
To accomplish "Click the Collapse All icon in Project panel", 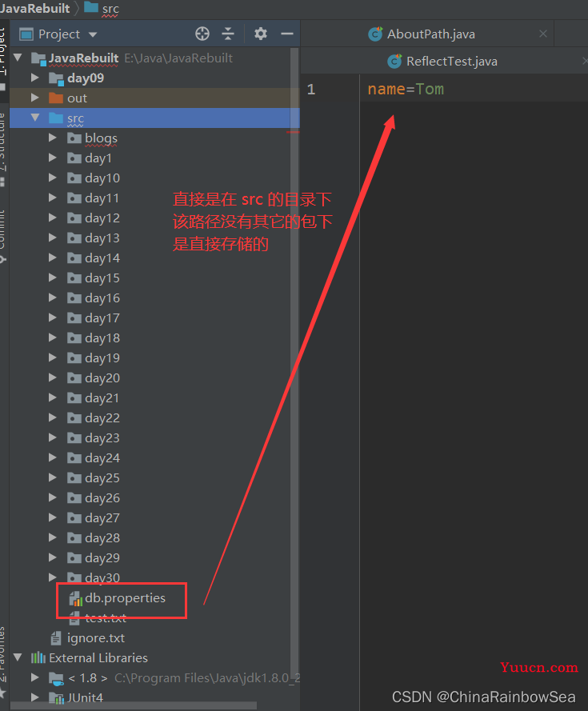I will point(229,34).
